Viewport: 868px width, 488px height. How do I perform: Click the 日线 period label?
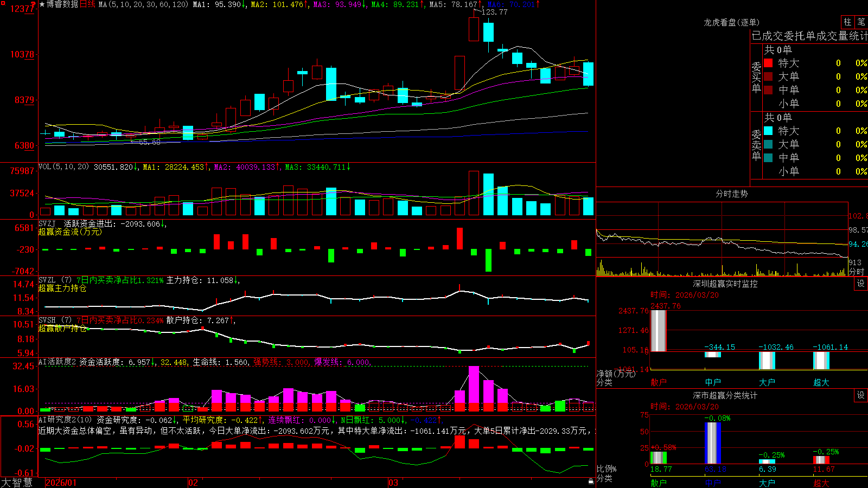[x=87, y=4]
